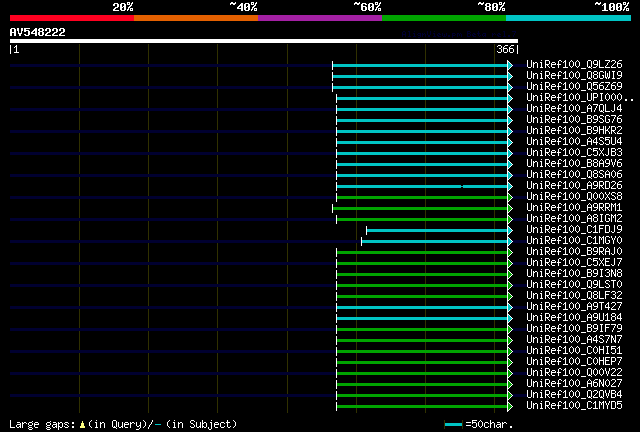Image resolution: width=640 pixels, height=432 pixels.
Task: Select the UniRef100_C1FDJ9 label
Action: click(574, 229)
